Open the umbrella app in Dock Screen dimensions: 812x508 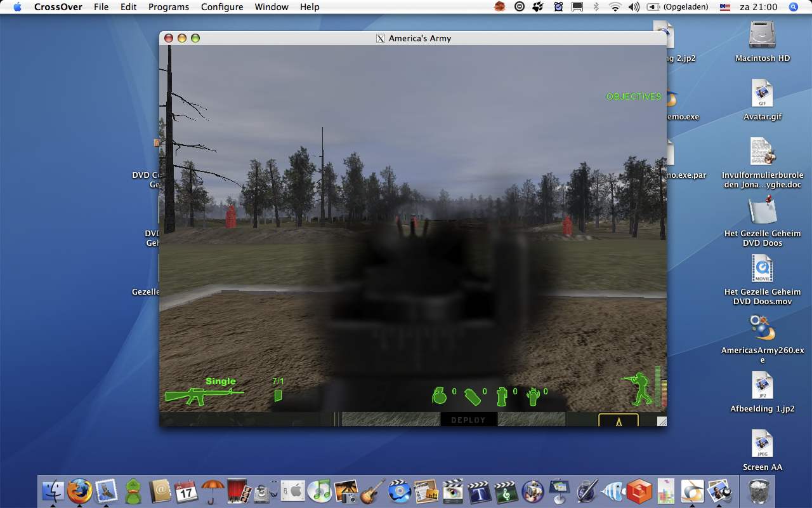(214, 491)
